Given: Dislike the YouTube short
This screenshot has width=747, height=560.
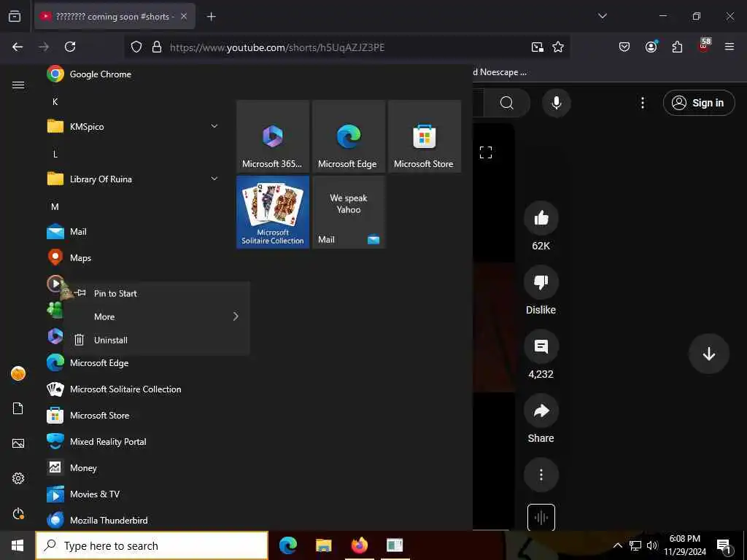Looking at the screenshot, I should point(541,282).
